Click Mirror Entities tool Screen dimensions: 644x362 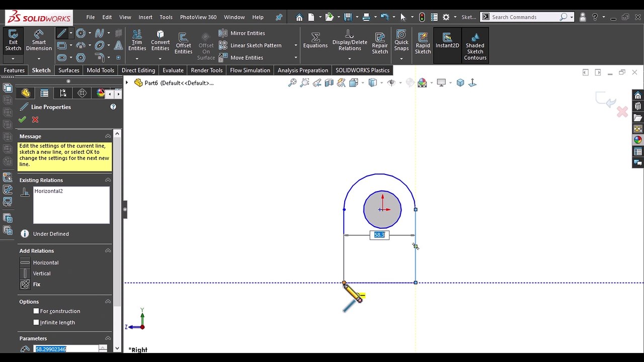(242, 33)
